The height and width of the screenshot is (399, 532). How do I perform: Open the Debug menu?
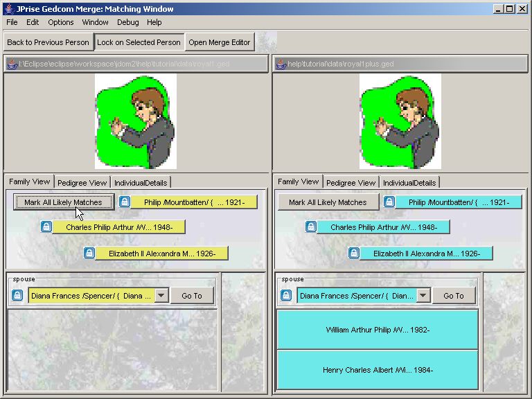tap(127, 22)
